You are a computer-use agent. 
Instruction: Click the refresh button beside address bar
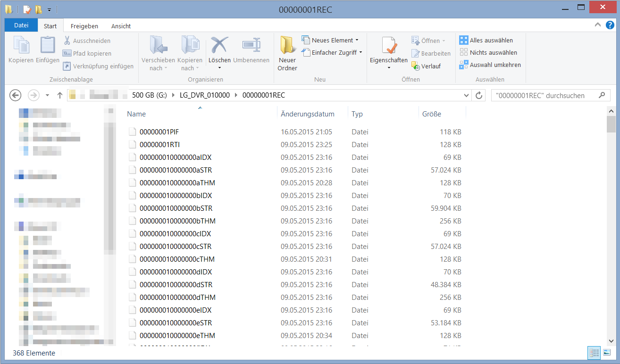(479, 96)
